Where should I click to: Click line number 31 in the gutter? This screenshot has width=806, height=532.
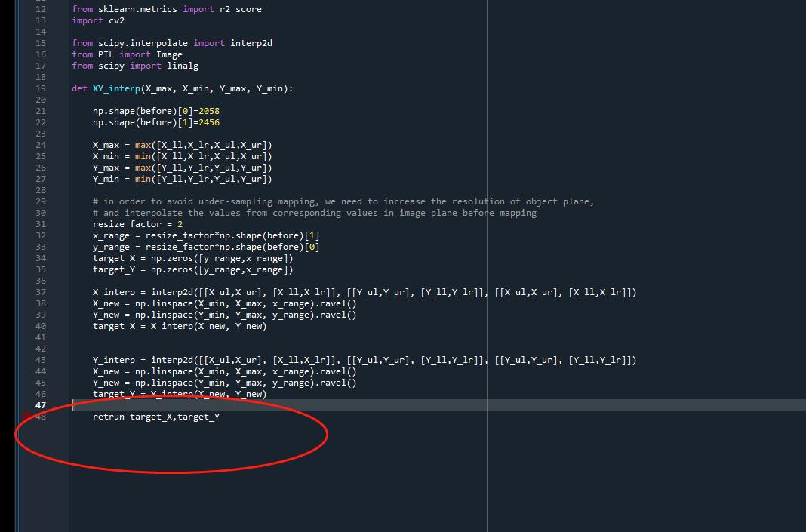coord(41,224)
